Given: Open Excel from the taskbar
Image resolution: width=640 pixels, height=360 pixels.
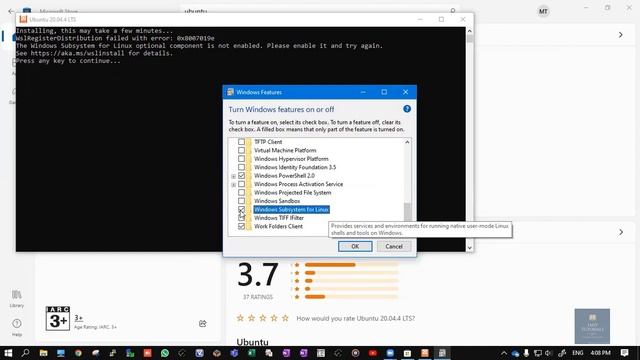Looking at the screenshot, I should tap(251, 353).
